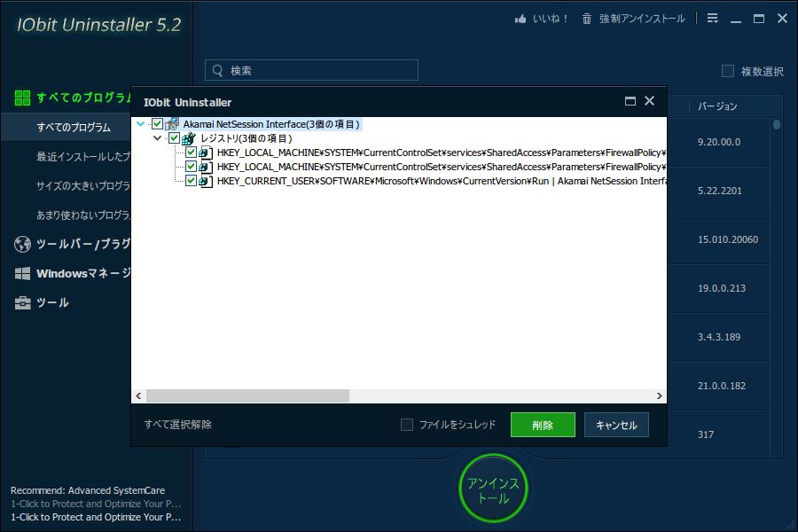The image size is (798, 532).
Task: Select すべてのプログラム sub-item in sidebar
Action: point(74,128)
